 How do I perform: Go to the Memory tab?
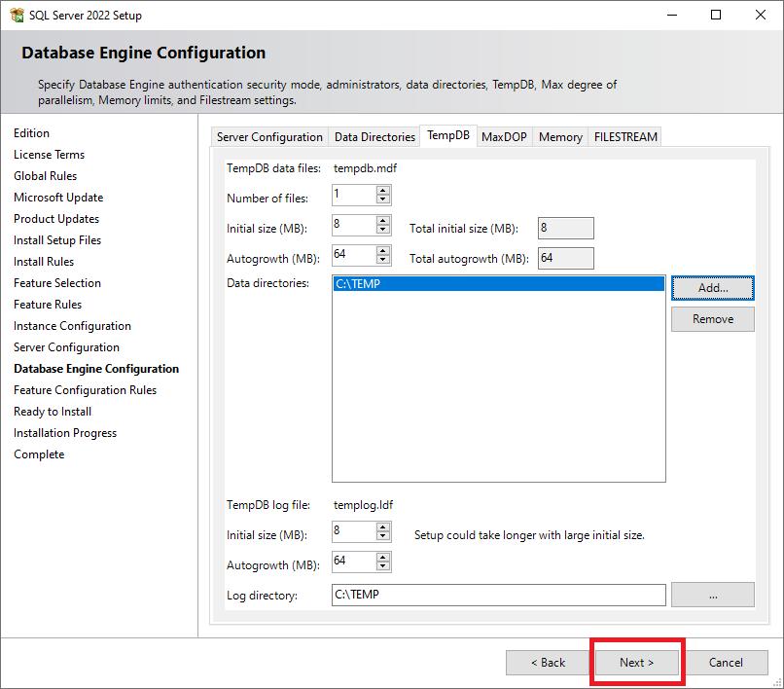pyautogui.click(x=560, y=137)
